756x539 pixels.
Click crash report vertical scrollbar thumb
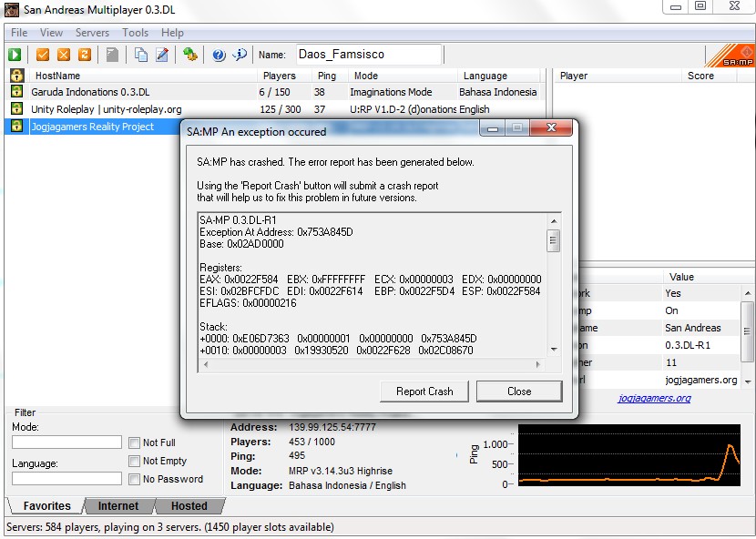pyautogui.click(x=554, y=240)
